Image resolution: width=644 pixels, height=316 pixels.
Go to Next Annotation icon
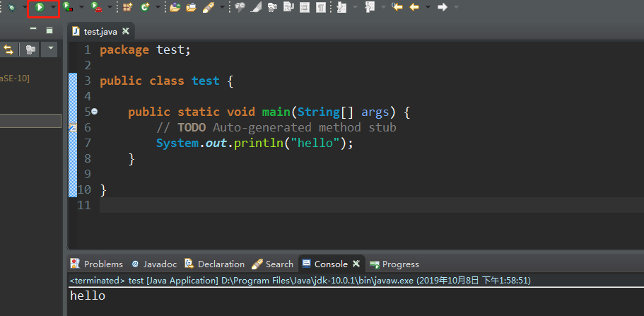[341, 7]
